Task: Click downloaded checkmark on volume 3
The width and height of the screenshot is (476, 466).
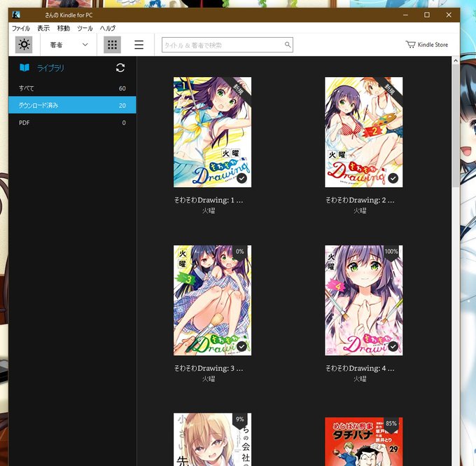Action: click(241, 346)
